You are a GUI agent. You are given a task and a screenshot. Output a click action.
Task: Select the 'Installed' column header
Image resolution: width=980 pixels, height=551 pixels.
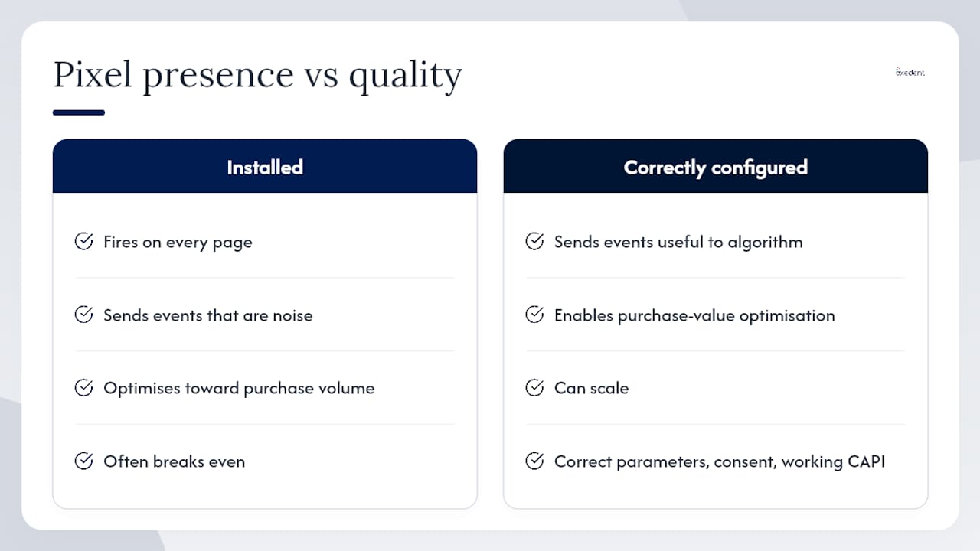pyautogui.click(x=265, y=166)
